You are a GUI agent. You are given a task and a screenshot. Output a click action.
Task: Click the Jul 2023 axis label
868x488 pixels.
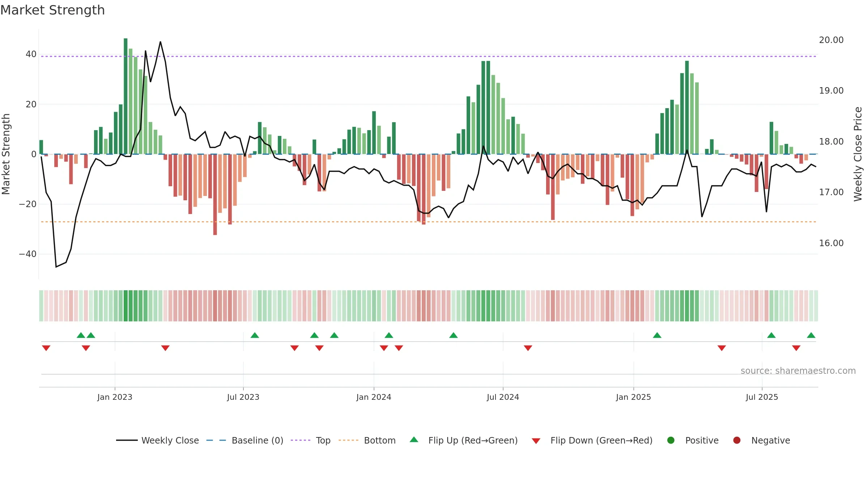pos(243,397)
